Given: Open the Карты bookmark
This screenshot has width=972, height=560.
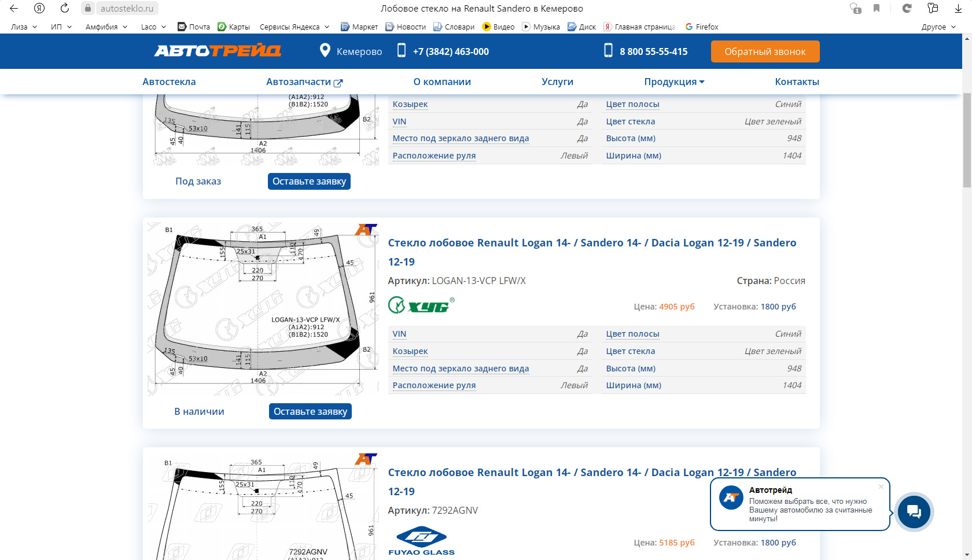Looking at the screenshot, I should point(234,27).
